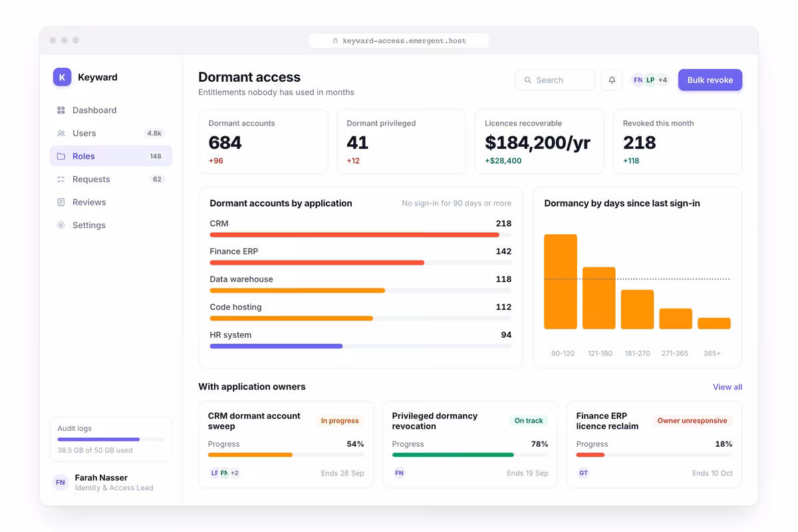The width and height of the screenshot is (798, 532).
Task: Click the Requests 62 count badge
Action: coord(157,180)
